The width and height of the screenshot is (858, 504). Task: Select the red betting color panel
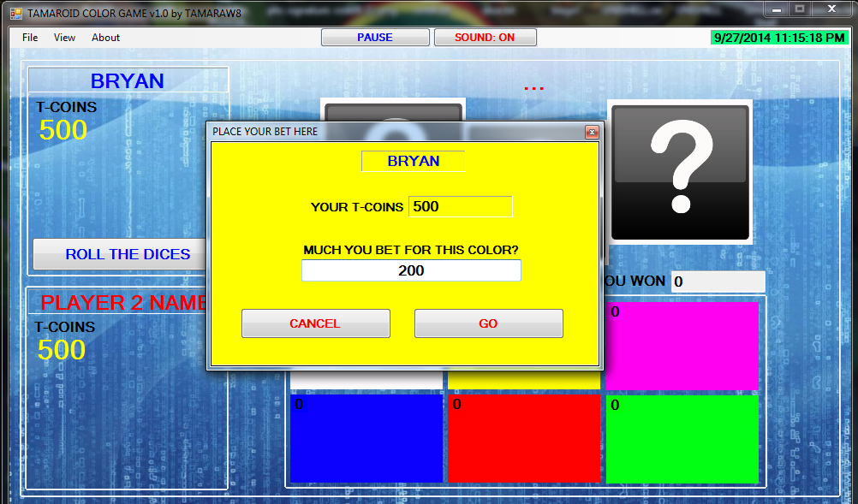click(524, 438)
